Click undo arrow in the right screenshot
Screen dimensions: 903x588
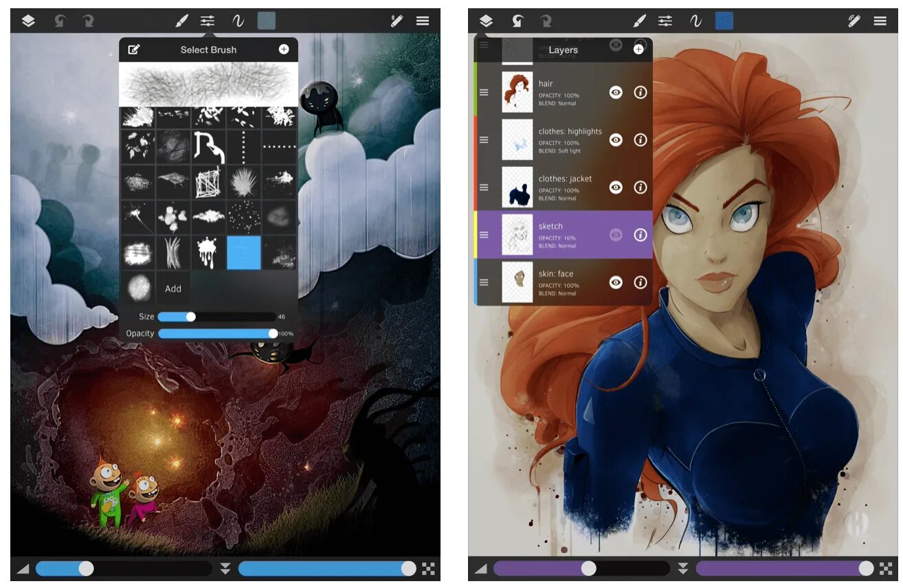pos(517,21)
